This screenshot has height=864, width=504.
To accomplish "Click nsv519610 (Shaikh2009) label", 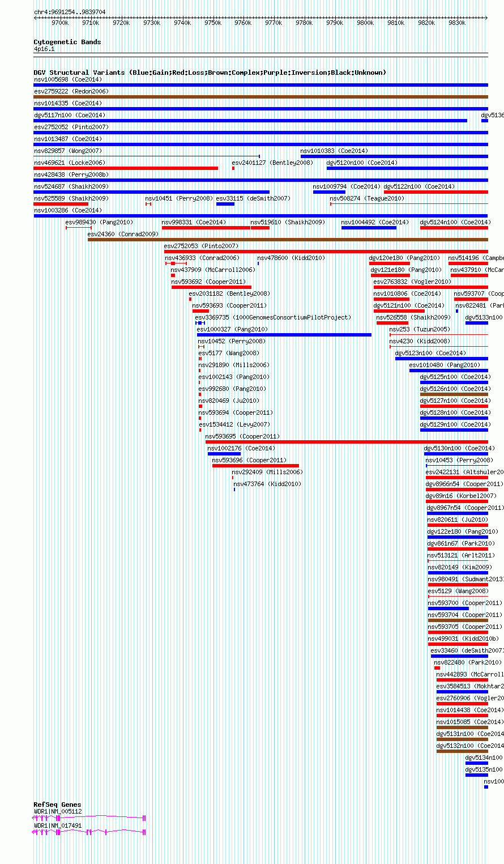I will coord(288,222).
